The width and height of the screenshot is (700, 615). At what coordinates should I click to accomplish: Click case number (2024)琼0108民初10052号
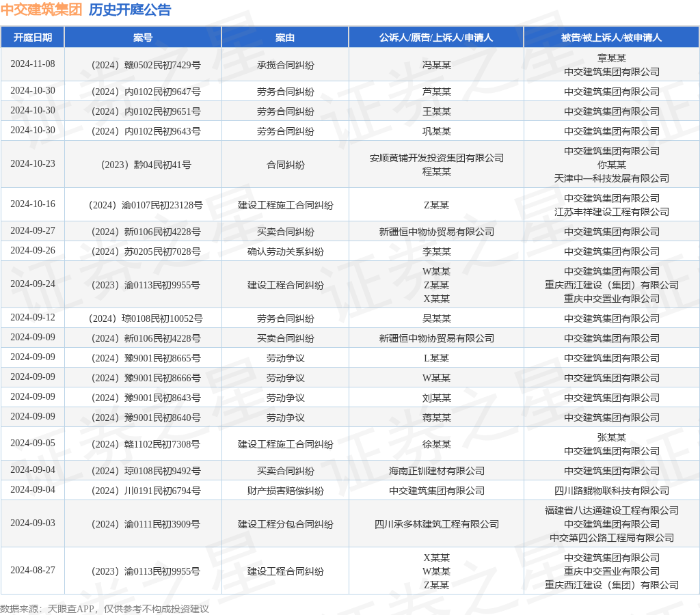point(146,318)
